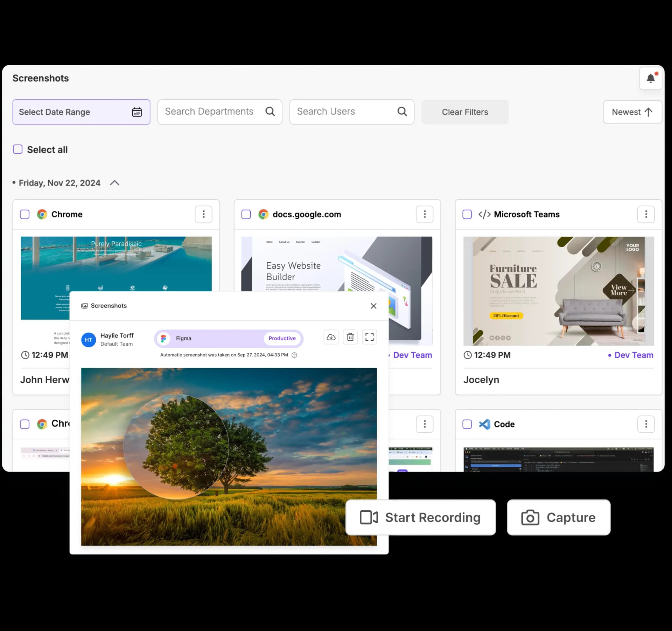
Task: Select the Chrome screenshot card checkbox
Action: point(25,214)
